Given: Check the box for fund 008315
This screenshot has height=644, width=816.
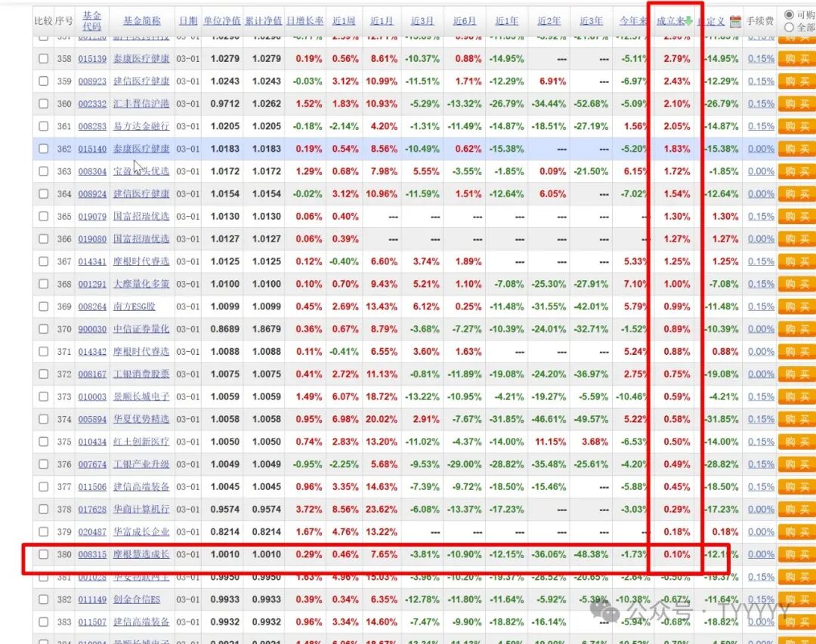Looking at the screenshot, I should click(x=44, y=554).
